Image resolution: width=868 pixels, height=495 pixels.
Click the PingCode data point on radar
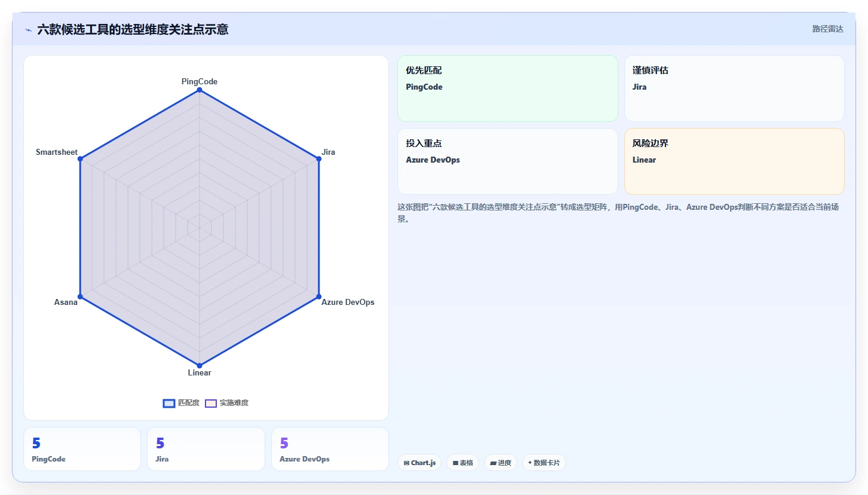click(200, 90)
